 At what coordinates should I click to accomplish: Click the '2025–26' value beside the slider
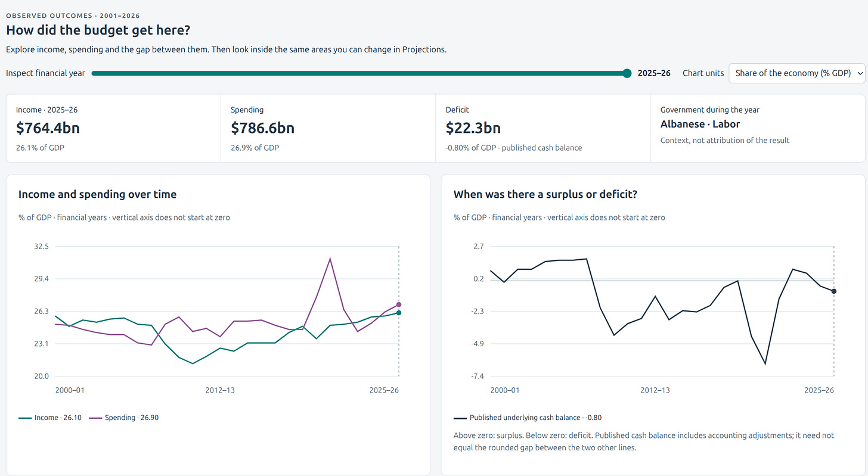(x=654, y=73)
